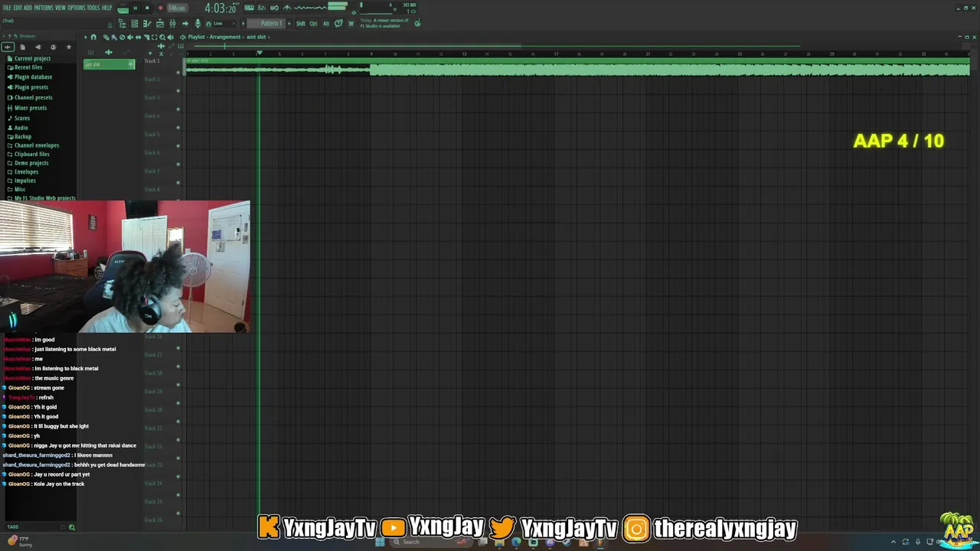Select the playlist Mute tool

[x=130, y=37]
